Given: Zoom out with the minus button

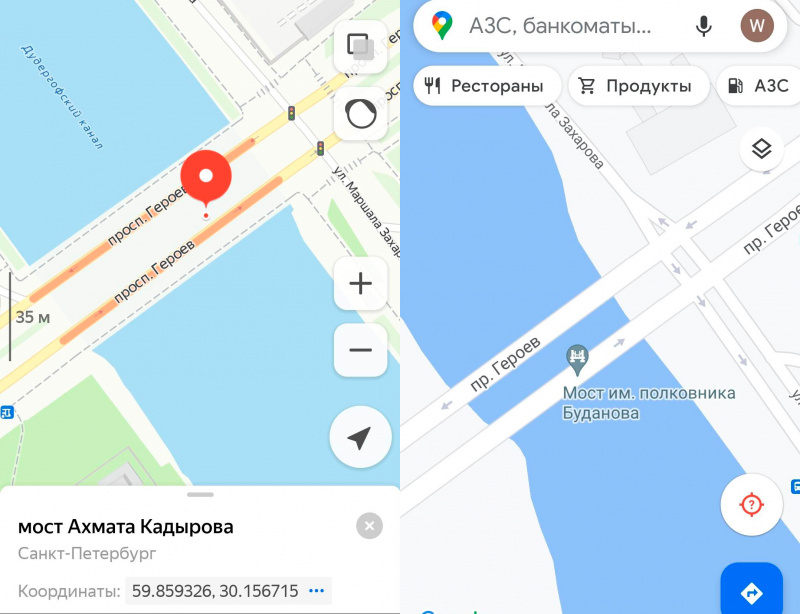Looking at the screenshot, I should 360,350.
